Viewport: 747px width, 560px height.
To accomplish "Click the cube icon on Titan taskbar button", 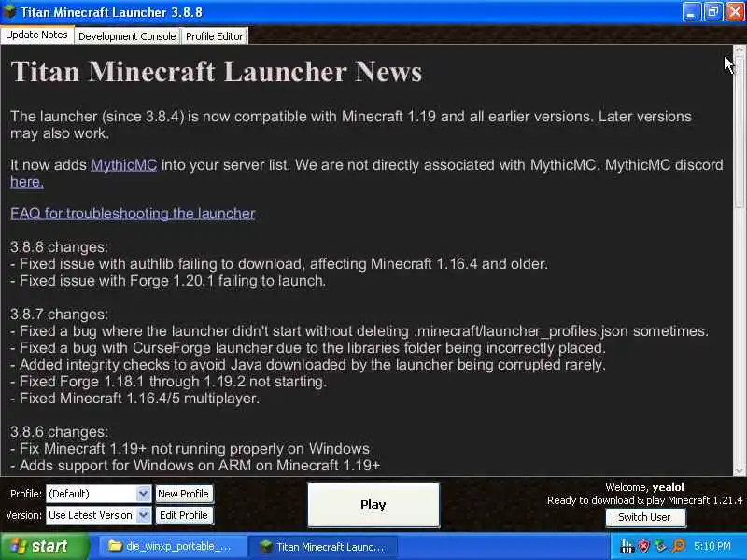I will click(x=265, y=546).
